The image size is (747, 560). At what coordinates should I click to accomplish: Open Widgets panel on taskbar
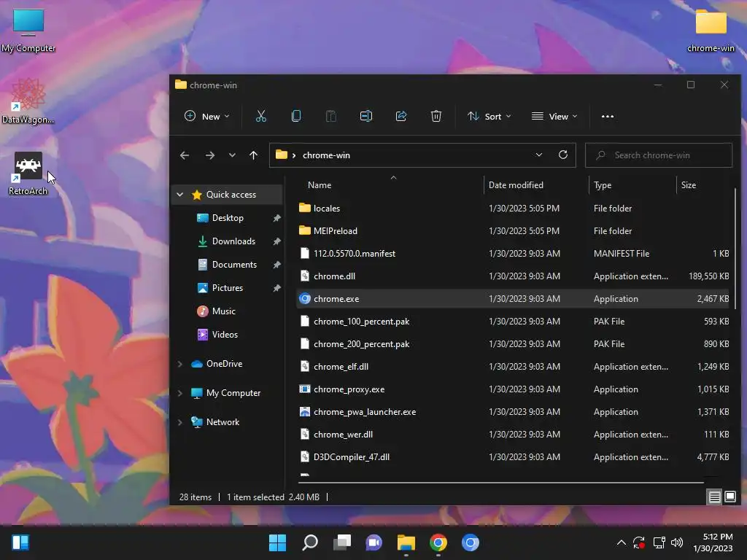coord(20,542)
